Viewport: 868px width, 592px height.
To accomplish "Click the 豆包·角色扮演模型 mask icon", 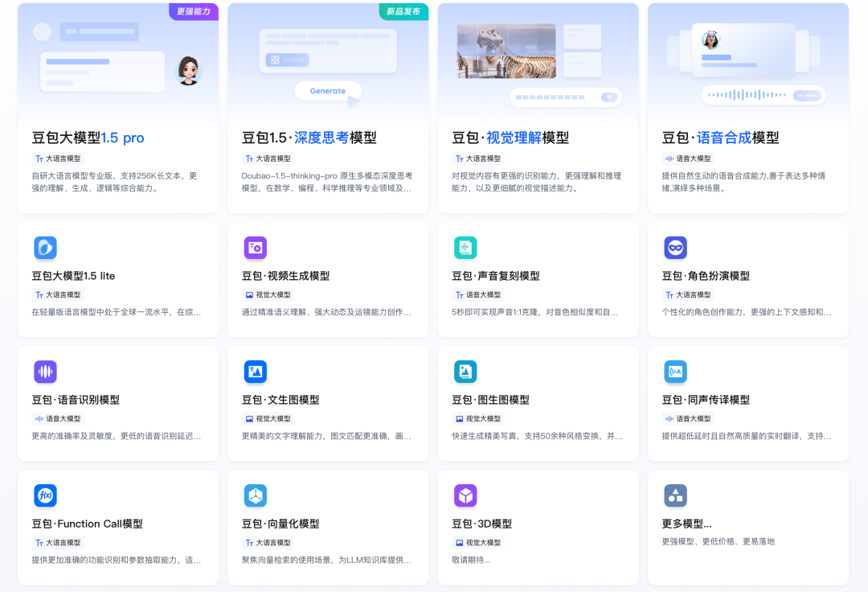I will pos(675,248).
